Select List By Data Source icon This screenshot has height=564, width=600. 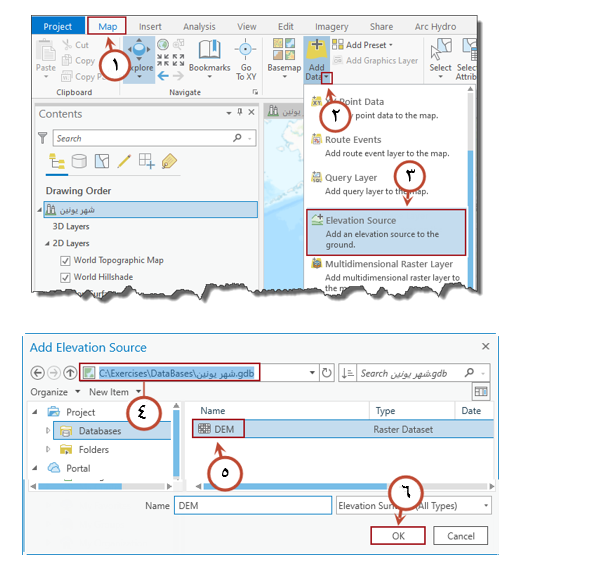[x=78, y=161]
